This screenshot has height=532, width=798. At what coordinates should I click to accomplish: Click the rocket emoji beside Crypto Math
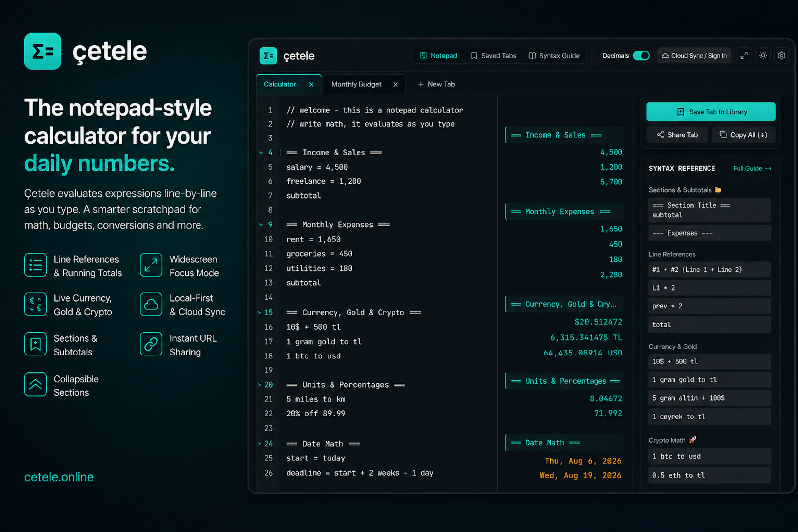click(692, 440)
